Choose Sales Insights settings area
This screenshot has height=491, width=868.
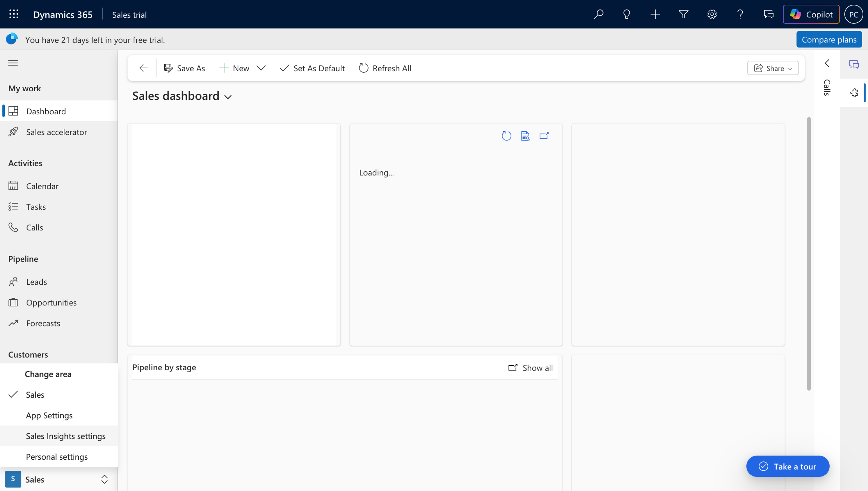pos(65,436)
